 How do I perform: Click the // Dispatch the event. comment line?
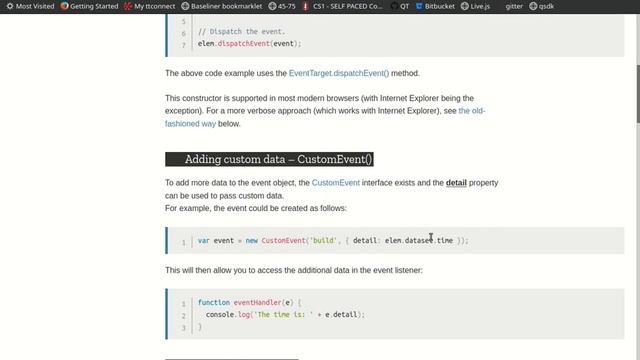(241, 31)
